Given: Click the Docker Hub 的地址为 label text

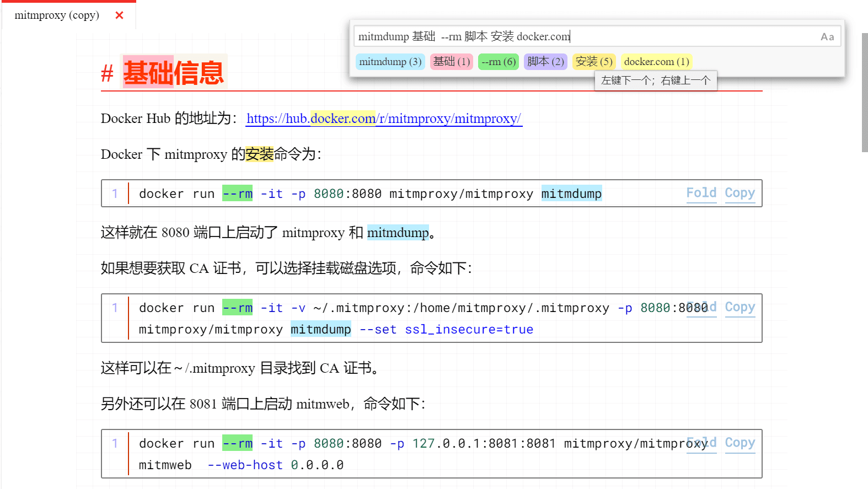Looking at the screenshot, I should point(169,119).
